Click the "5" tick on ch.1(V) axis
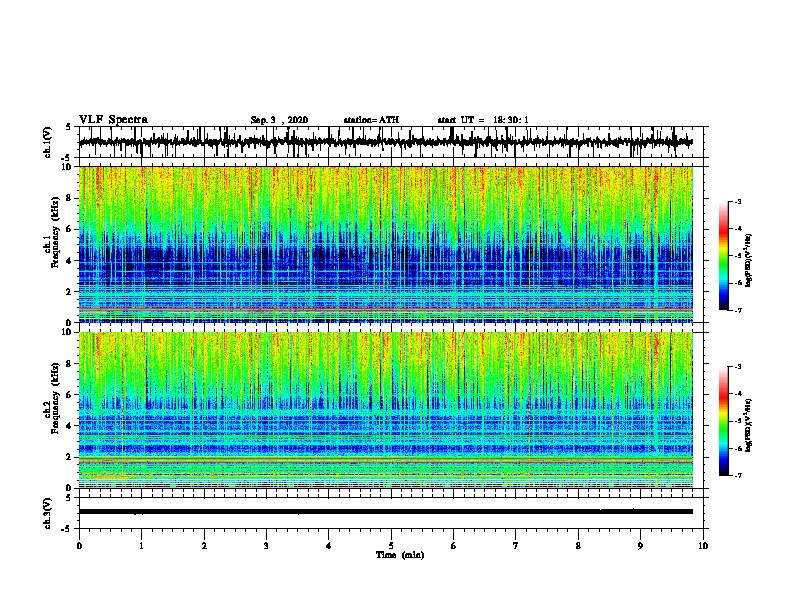The height and width of the screenshot is (612, 792). point(69,127)
